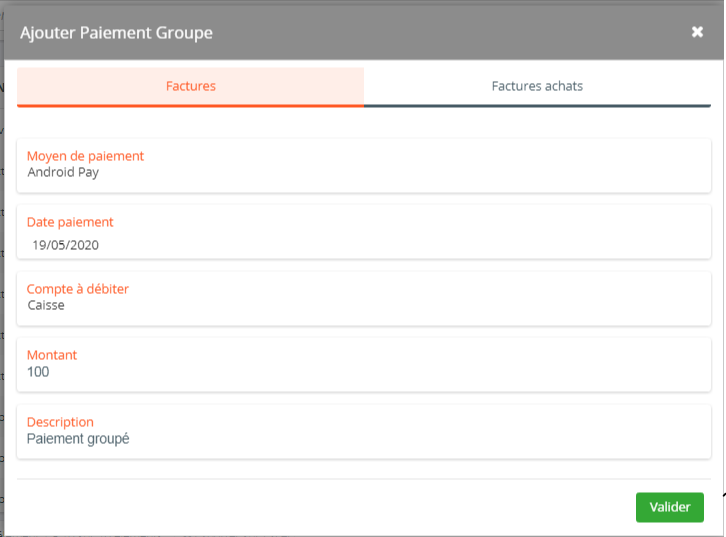Click the Compte à débiter label
Viewport: 726px width, 537px height.
[77, 289]
